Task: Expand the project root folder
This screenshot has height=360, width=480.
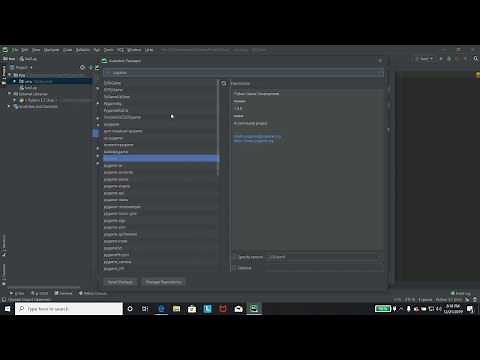Action: coord(10,75)
